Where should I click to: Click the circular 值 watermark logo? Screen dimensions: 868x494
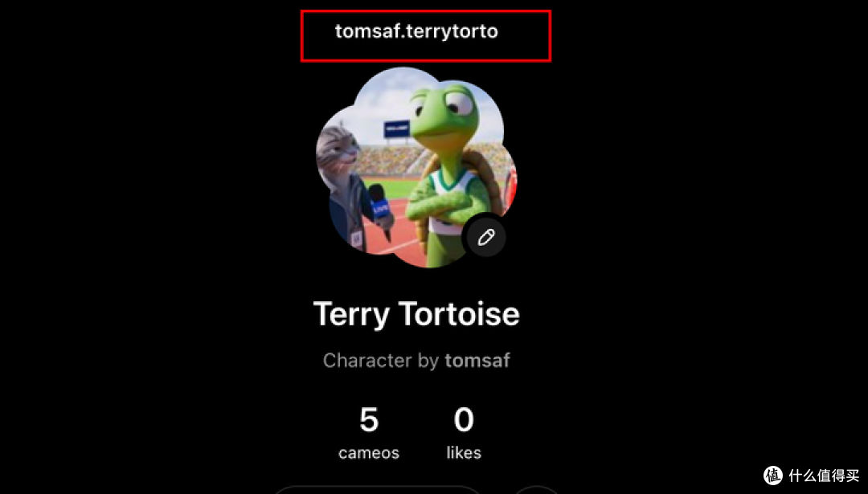pyautogui.click(x=773, y=476)
